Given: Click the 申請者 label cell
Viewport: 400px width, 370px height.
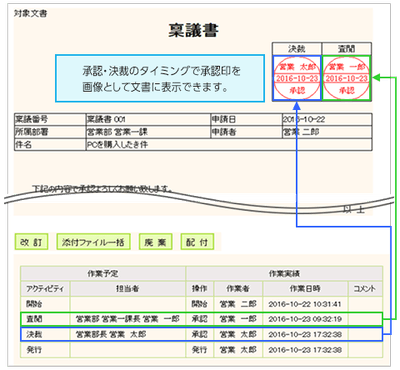Looking at the screenshot, I should pos(246,132).
